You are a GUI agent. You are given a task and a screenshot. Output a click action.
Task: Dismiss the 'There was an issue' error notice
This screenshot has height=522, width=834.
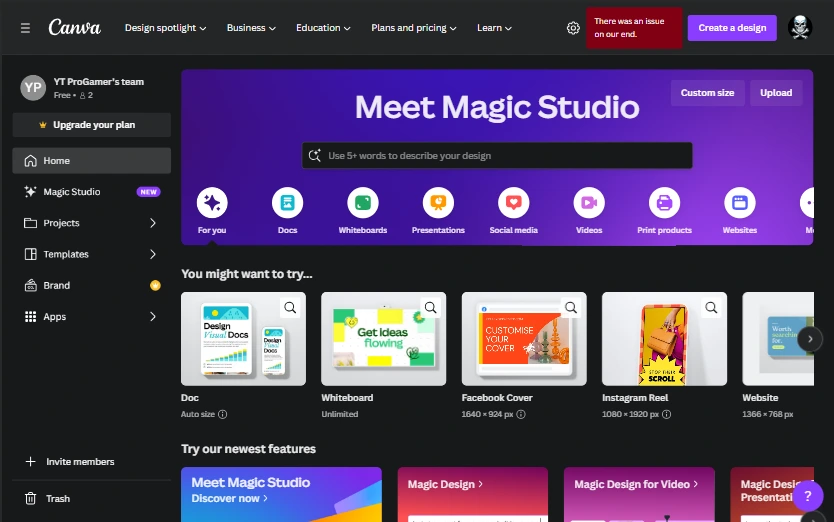click(x=634, y=28)
